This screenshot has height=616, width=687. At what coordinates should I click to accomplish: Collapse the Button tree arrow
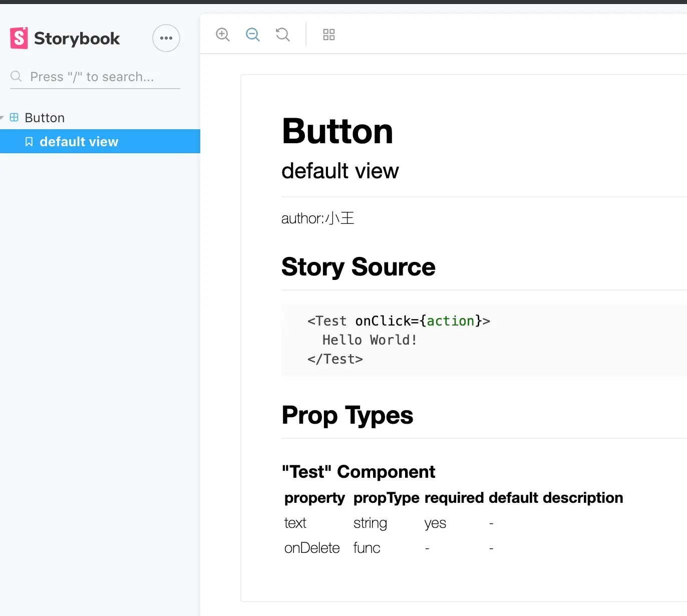(3, 118)
